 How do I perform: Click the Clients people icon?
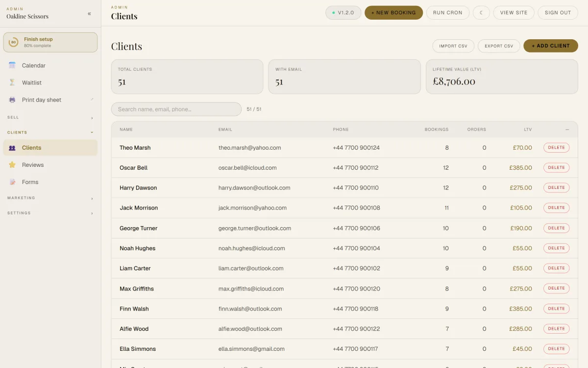[x=12, y=148]
